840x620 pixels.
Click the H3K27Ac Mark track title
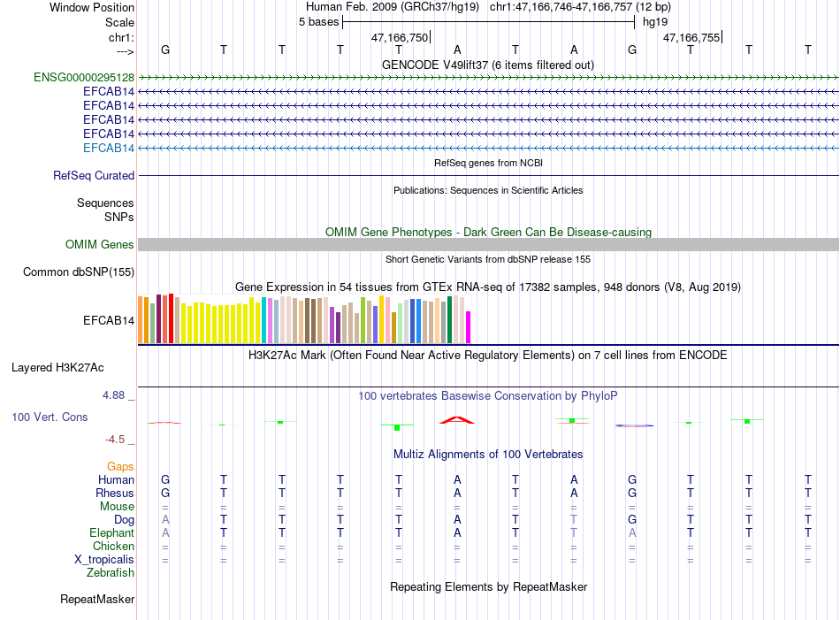click(x=488, y=355)
